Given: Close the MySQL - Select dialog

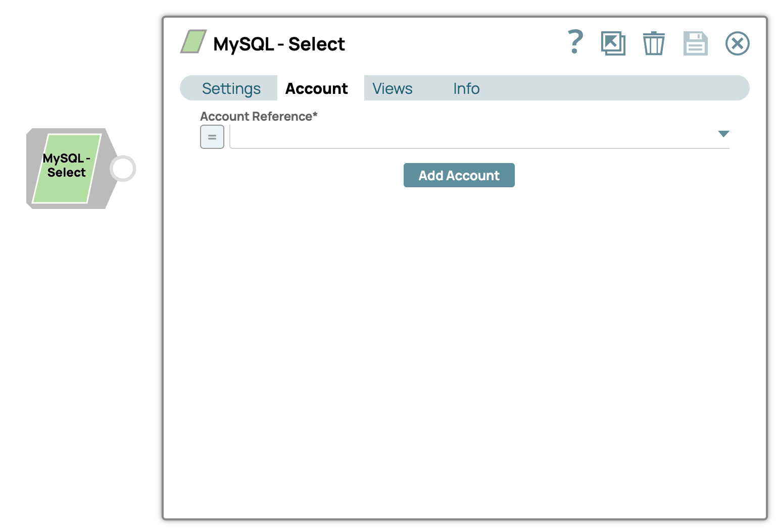Looking at the screenshot, I should coord(737,43).
